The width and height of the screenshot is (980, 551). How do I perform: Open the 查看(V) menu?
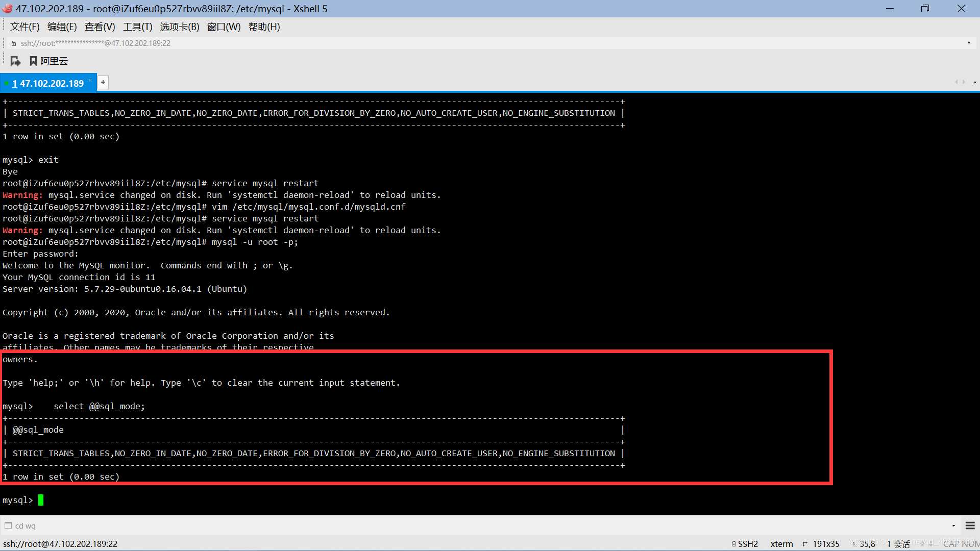(x=100, y=27)
